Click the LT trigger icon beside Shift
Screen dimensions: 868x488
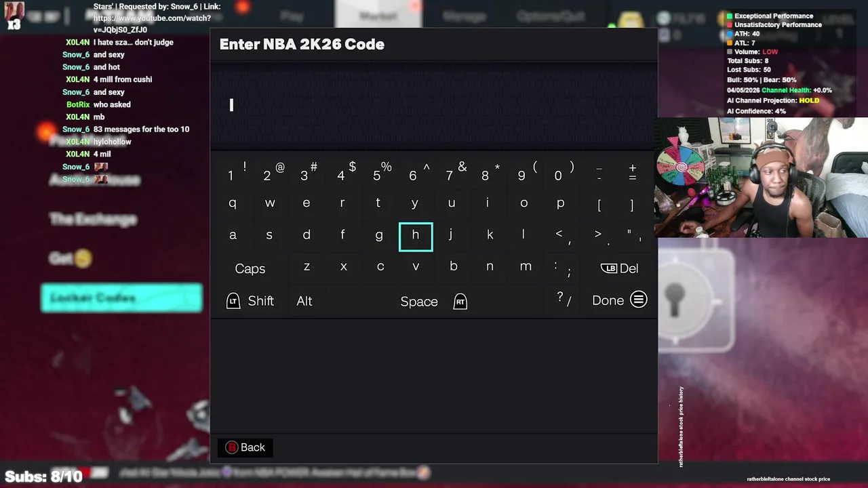pos(233,301)
